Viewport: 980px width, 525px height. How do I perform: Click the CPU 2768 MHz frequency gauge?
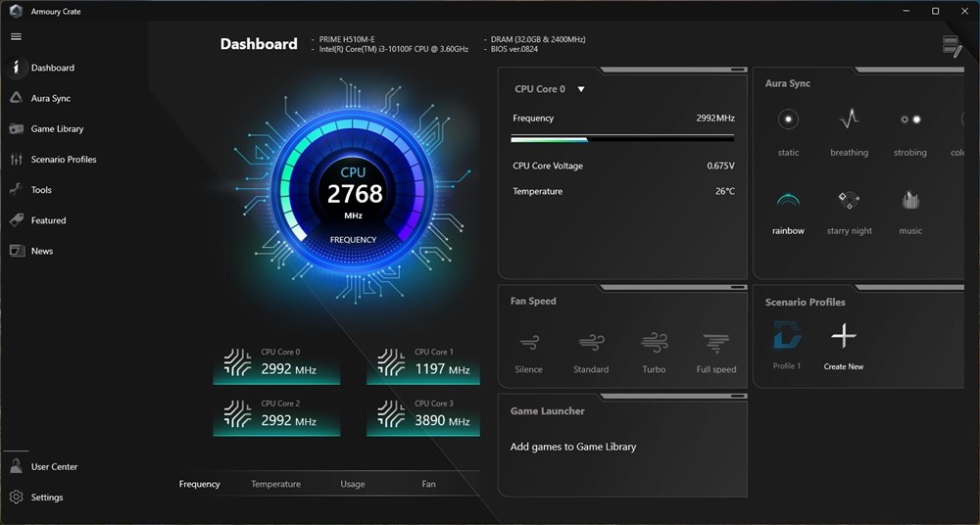click(353, 193)
